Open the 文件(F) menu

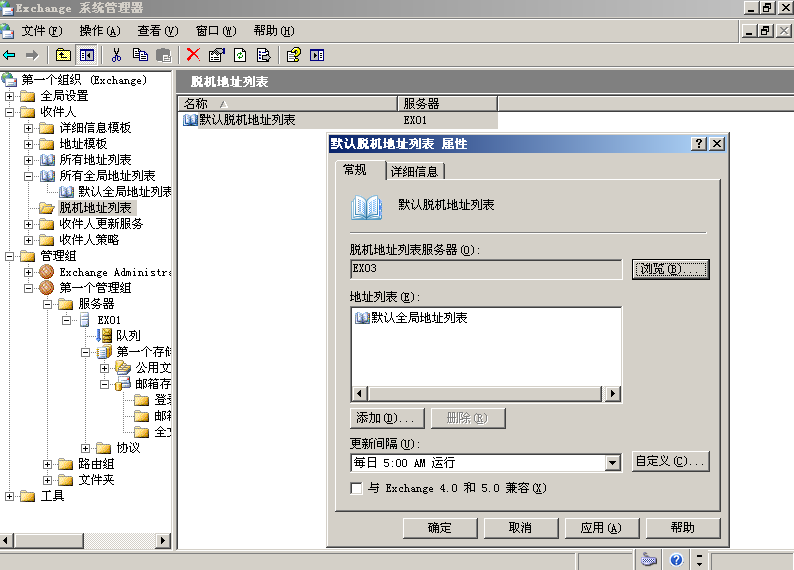(x=42, y=31)
